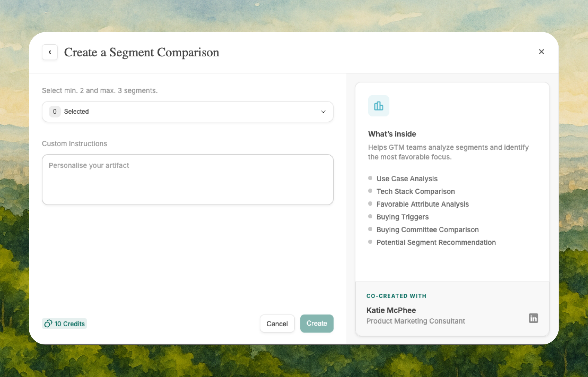The height and width of the screenshot is (377, 588).
Task: Click the back arrow button
Action: click(x=50, y=52)
